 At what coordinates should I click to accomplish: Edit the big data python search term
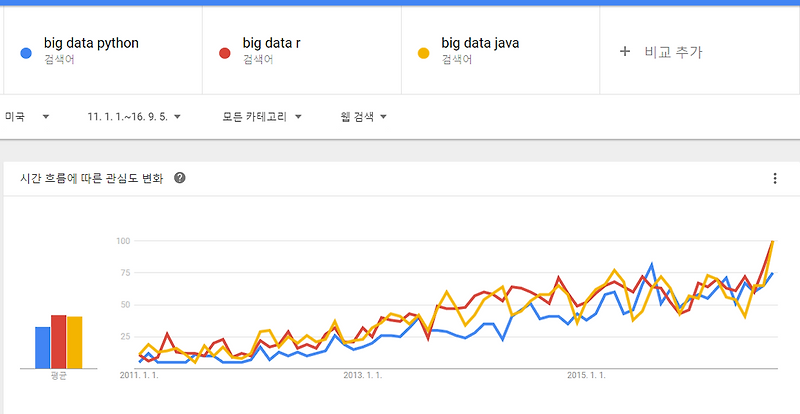click(91, 43)
